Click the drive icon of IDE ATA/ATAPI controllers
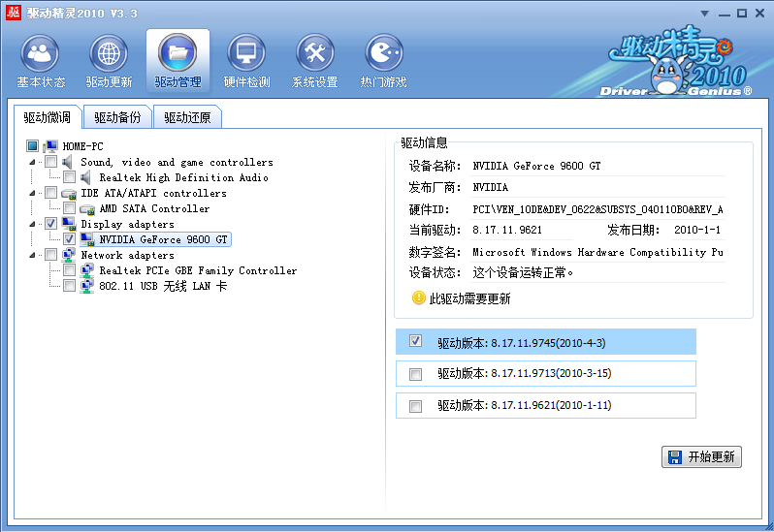This screenshot has height=532, width=774. point(69,193)
